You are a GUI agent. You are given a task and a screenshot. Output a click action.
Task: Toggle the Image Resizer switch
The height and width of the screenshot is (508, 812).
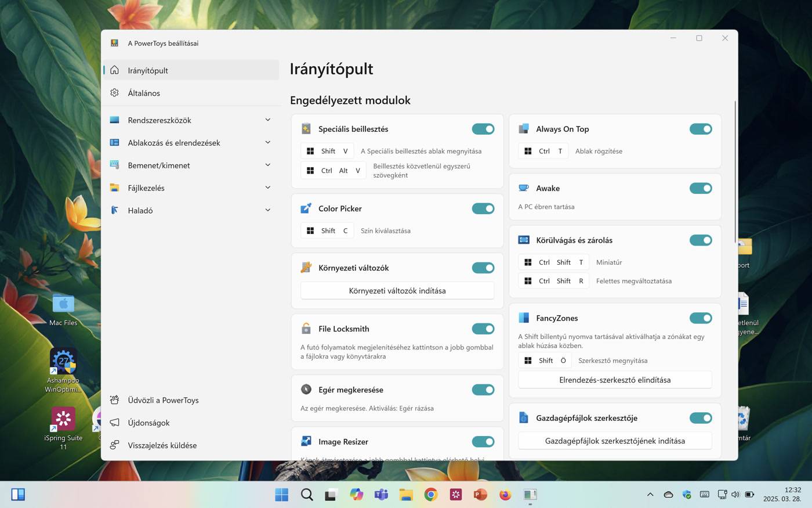coord(483,441)
